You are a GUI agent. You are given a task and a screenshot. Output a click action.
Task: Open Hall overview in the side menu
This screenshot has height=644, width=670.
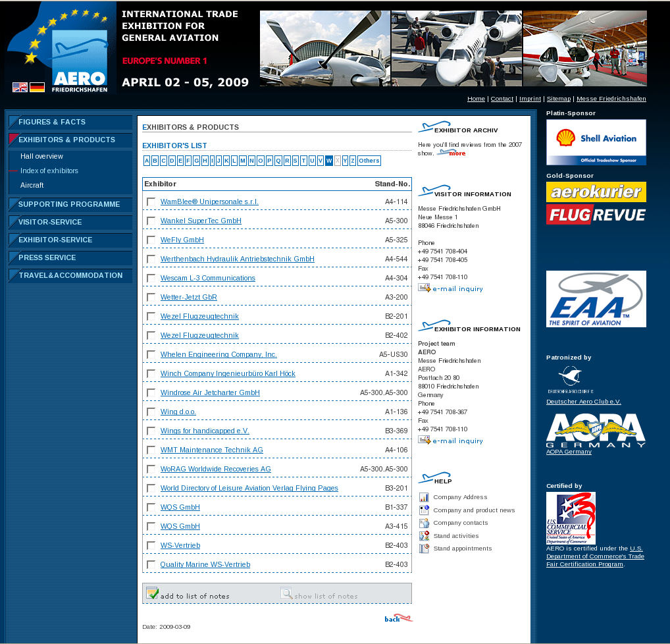click(41, 157)
